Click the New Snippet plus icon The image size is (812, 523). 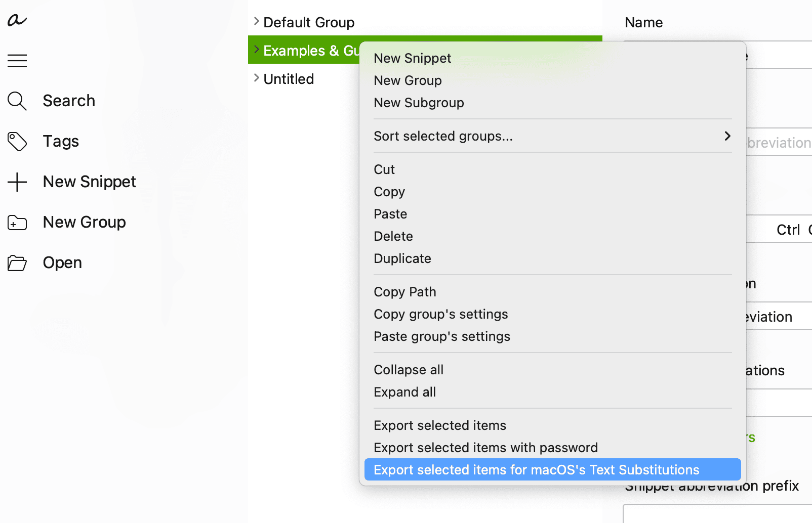pos(17,182)
